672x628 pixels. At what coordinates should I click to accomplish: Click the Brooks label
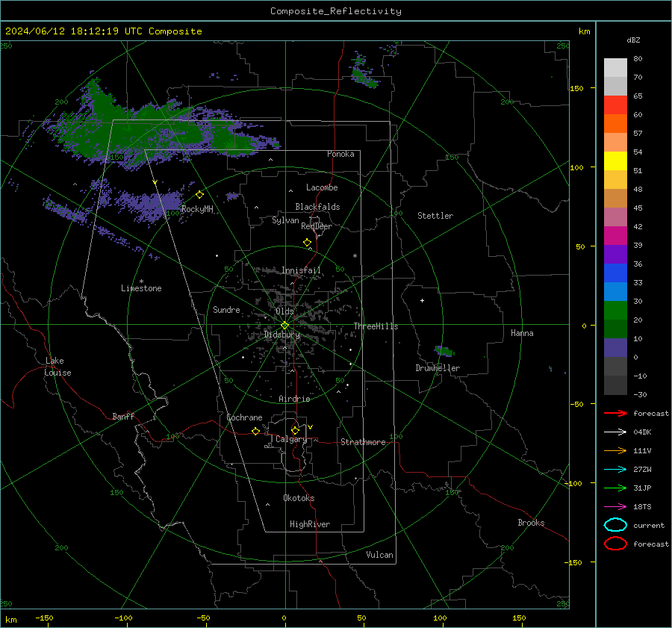click(x=531, y=523)
